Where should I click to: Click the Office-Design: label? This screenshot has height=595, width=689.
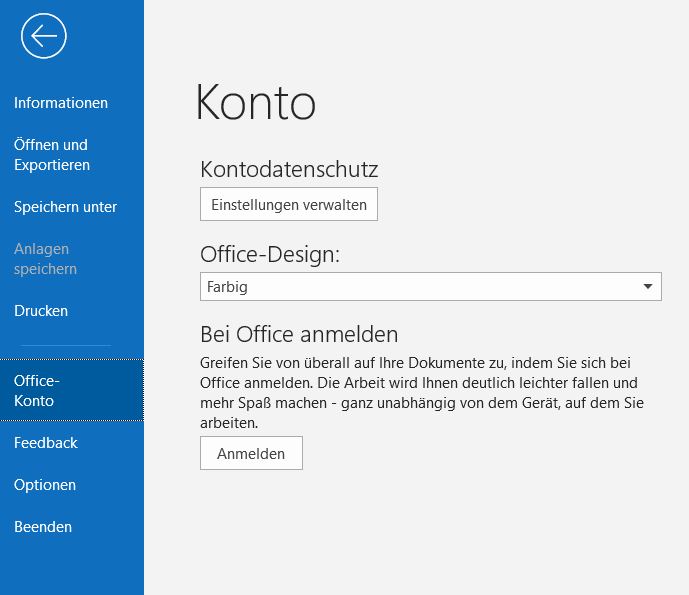[x=270, y=254]
